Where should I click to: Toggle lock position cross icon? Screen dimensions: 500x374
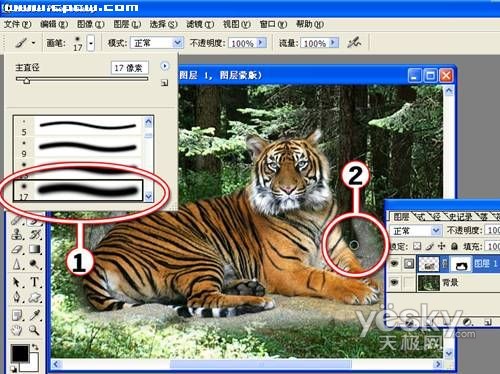(442, 246)
